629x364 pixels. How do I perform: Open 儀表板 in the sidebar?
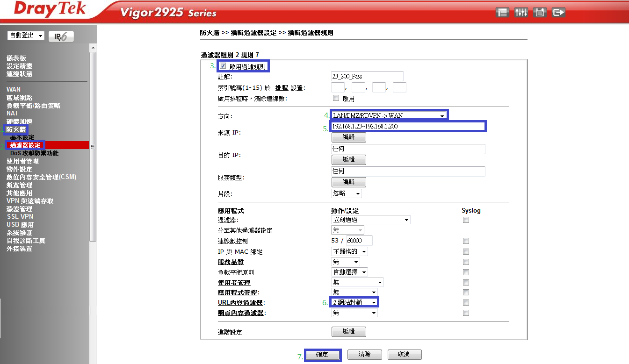[16, 58]
